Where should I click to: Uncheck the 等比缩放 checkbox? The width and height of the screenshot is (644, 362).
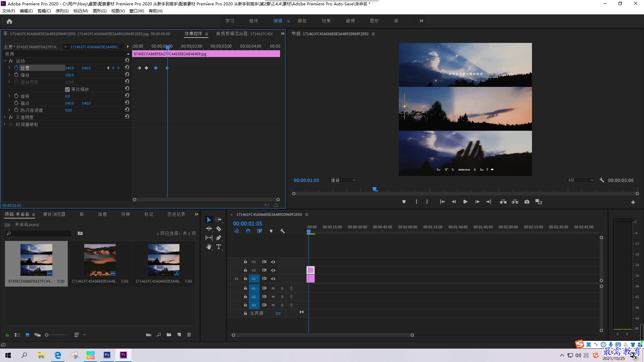(x=67, y=89)
